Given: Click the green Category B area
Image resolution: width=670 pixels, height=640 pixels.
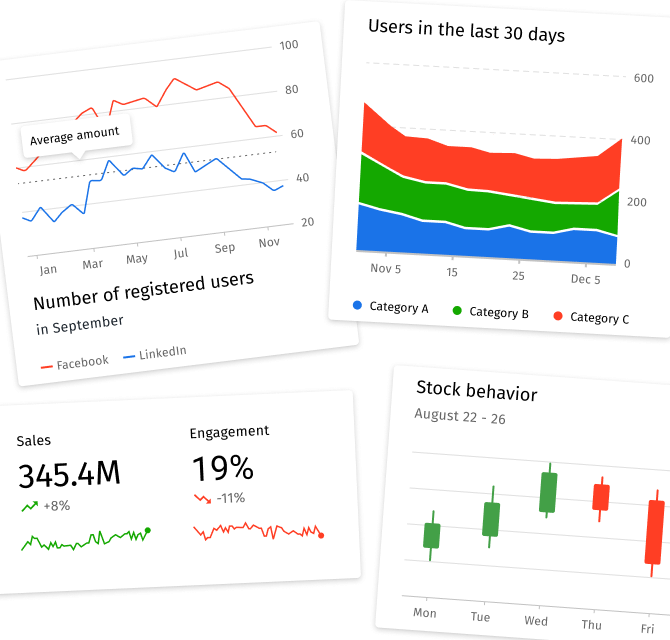Looking at the screenshot, I should pyautogui.click(x=487, y=209).
